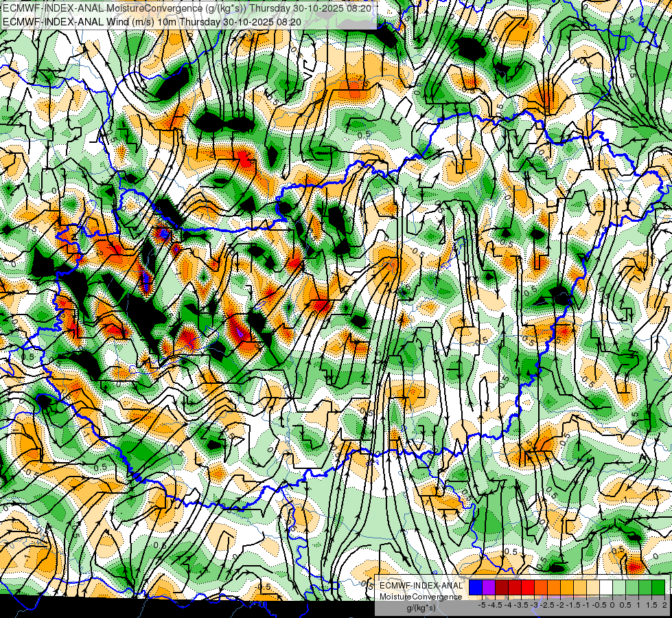Click the -2.5 legend tick label
The image size is (672, 618).
(x=548, y=605)
